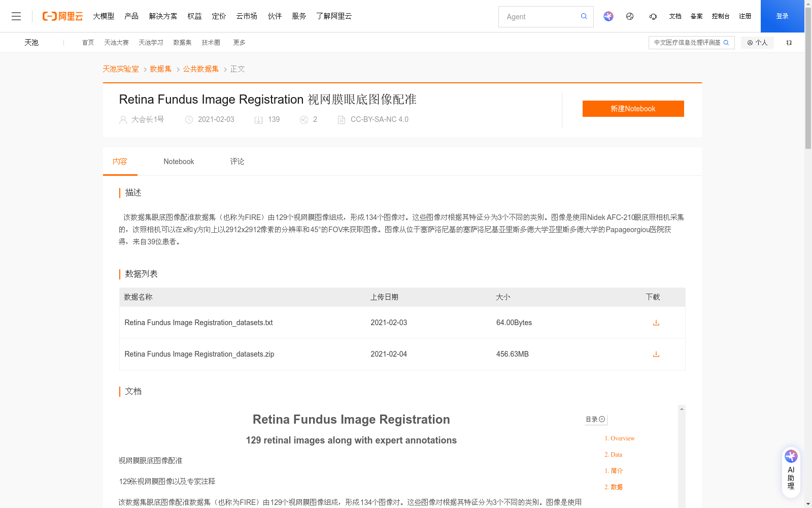
Task: Click the 2021-02-04 upload date cell
Action: [x=389, y=354]
